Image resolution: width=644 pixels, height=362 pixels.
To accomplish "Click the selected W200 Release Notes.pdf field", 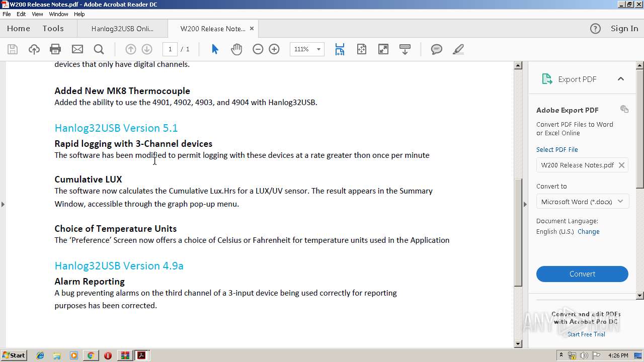I will click(582, 165).
